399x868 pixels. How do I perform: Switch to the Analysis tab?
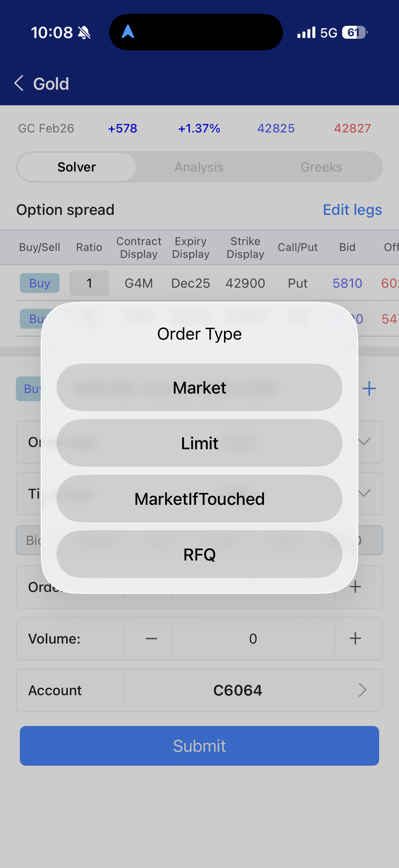pos(199,167)
